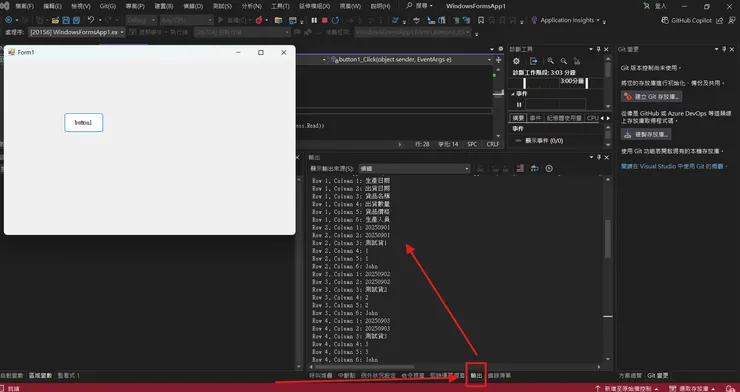Viewport: 740px width, 392px height.
Task: Click the Application Insights lightbulb icon
Action: [x=534, y=20]
